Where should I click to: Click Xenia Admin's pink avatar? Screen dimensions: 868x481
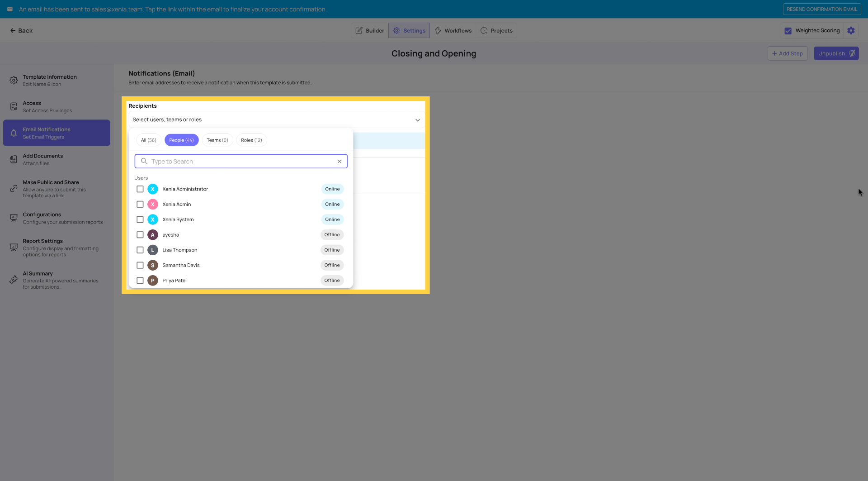153,205
